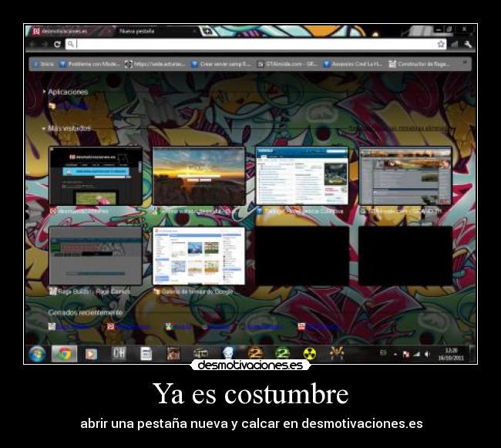Click the Cerrados recientemente heading
Image resolution: width=501 pixels, height=448 pixels.
pos(86,312)
